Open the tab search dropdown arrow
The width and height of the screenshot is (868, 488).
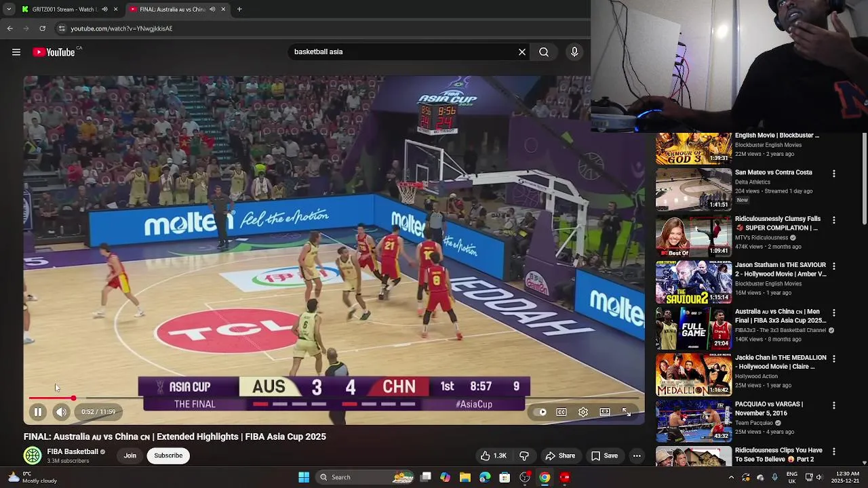[x=8, y=9]
